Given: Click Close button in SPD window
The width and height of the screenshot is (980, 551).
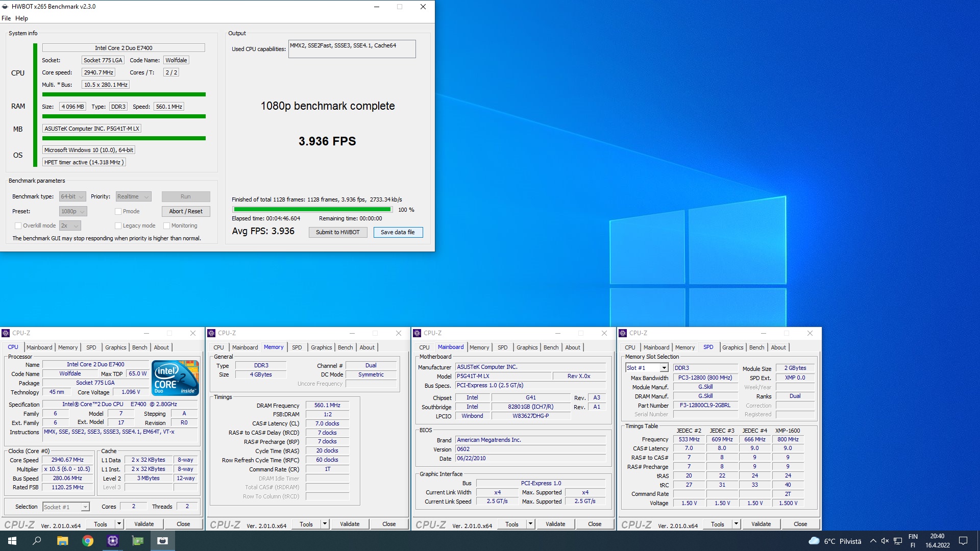Looking at the screenshot, I should 800,524.
